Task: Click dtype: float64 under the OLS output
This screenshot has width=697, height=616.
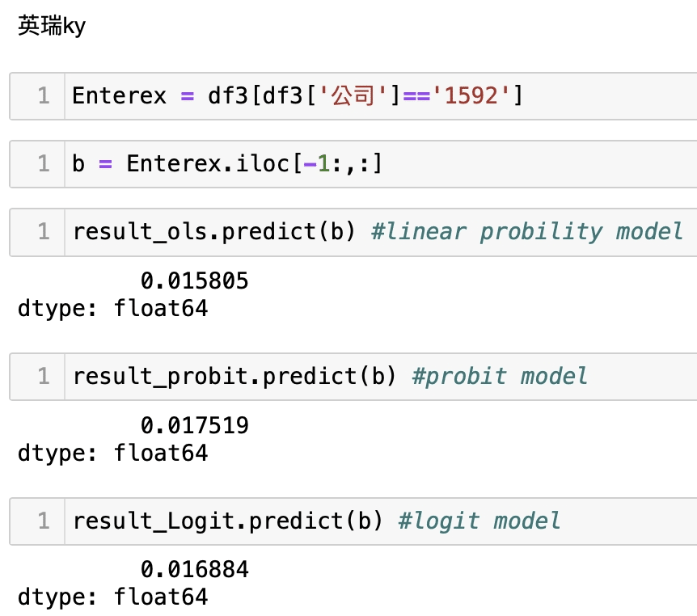Action: 112,308
